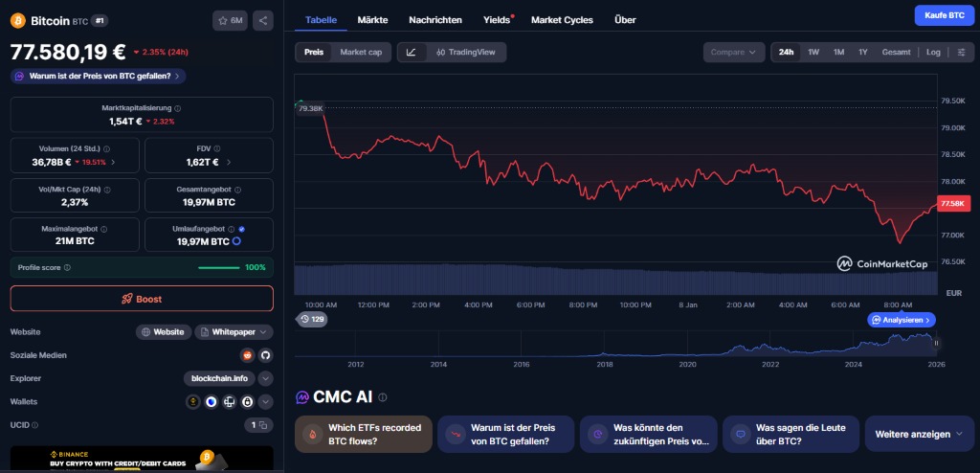Select the line chart icon
Screen dimensions: 980x473
point(411,53)
